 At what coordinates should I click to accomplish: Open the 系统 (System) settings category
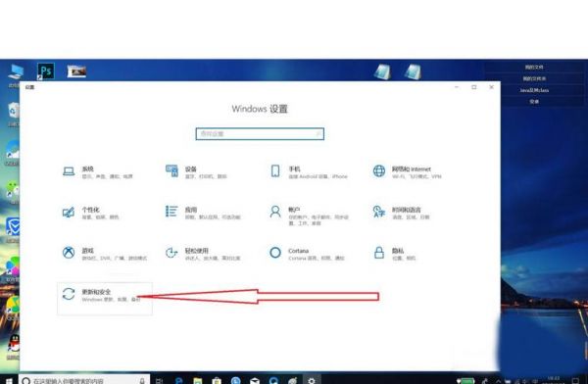click(97, 172)
